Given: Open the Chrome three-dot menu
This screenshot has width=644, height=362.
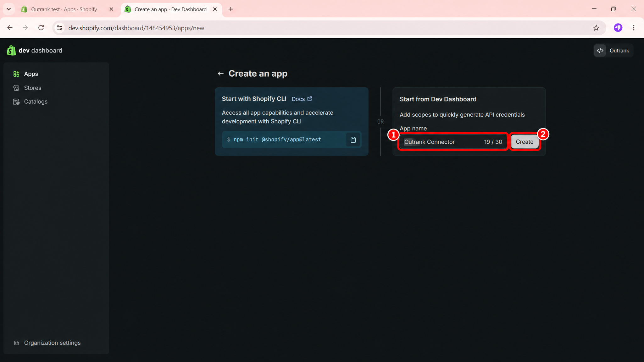Looking at the screenshot, I should pos(634,28).
